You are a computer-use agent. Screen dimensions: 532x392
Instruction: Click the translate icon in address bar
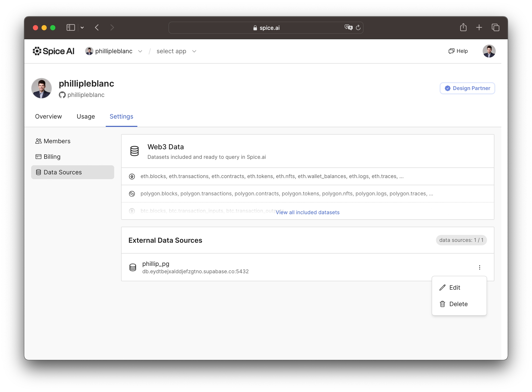pos(348,27)
